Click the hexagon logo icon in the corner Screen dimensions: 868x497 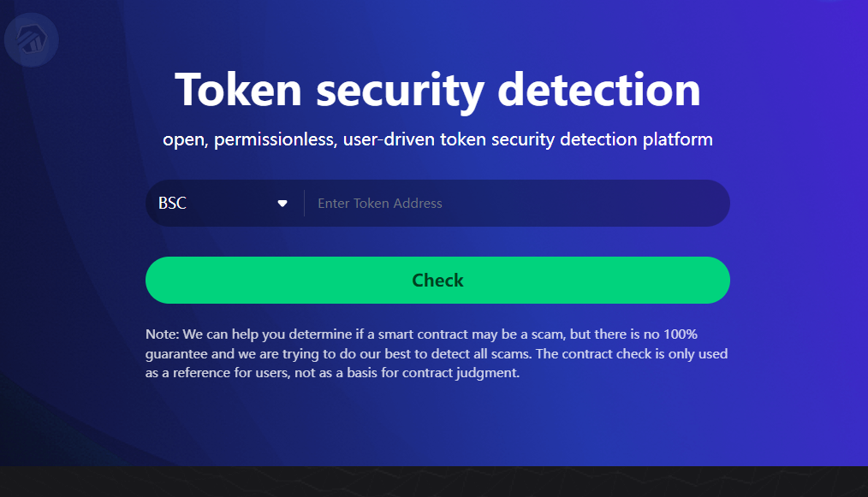31,38
